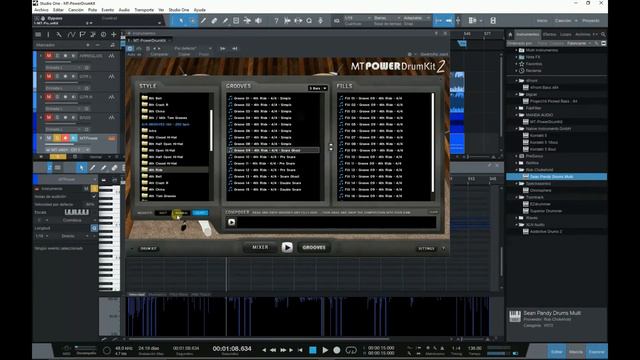Open the Transporte menu
640x360 pixels.
pyautogui.click(x=144, y=9)
